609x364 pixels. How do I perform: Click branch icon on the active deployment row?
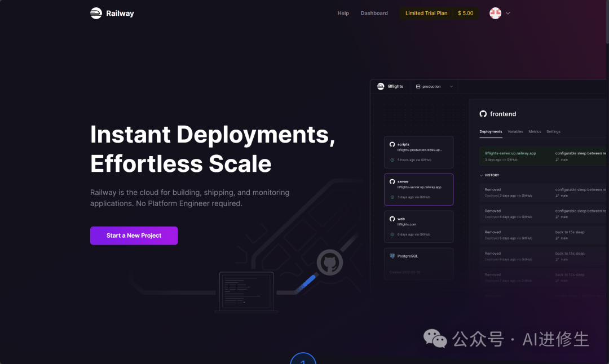tap(557, 160)
